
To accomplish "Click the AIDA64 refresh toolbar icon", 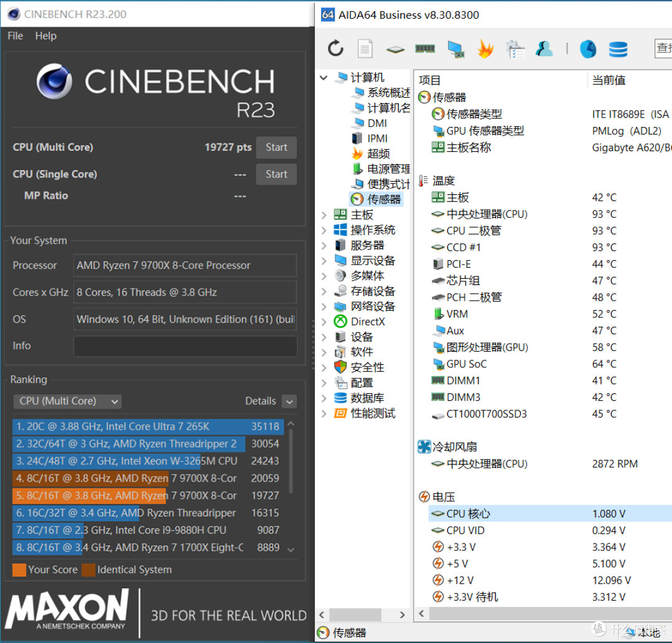I will tap(335, 49).
